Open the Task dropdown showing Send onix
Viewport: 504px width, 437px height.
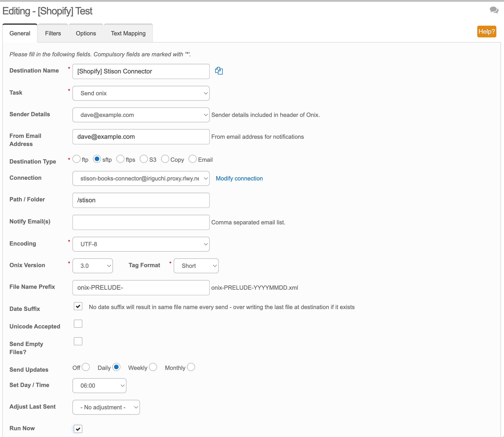tap(141, 93)
